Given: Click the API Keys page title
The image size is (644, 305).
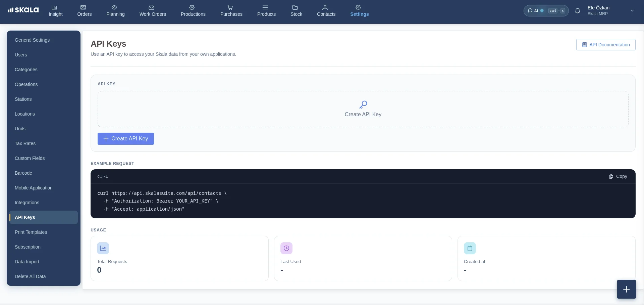Looking at the screenshot, I should pyautogui.click(x=108, y=44).
